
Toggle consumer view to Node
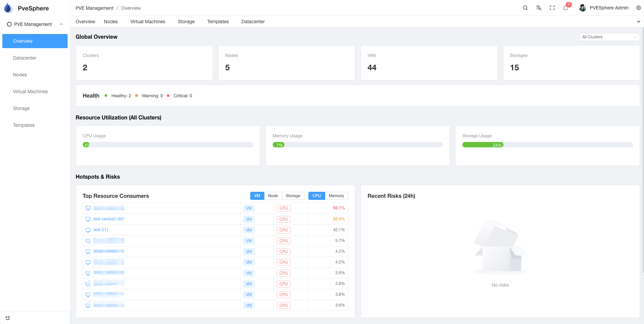(x=273, y=195)
